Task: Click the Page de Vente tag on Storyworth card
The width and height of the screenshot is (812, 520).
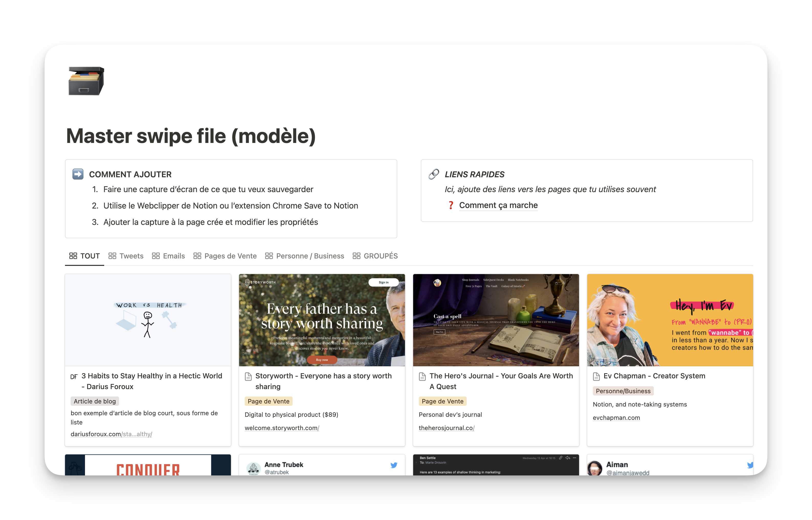Action: tap(268, 401)
